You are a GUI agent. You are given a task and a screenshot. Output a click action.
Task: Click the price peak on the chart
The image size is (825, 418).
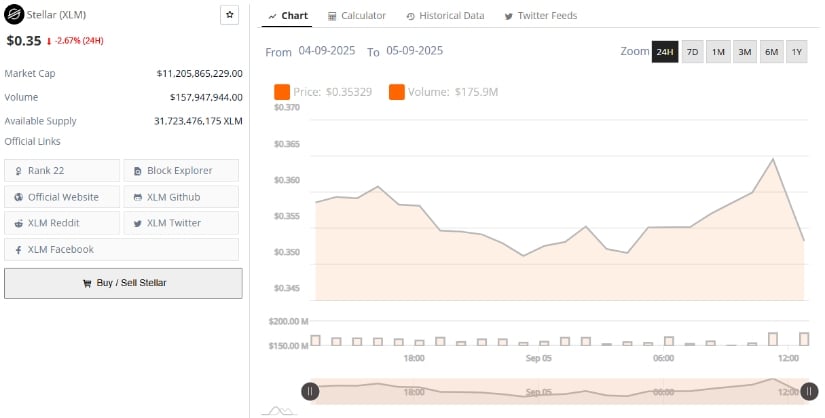coord(773,159)
